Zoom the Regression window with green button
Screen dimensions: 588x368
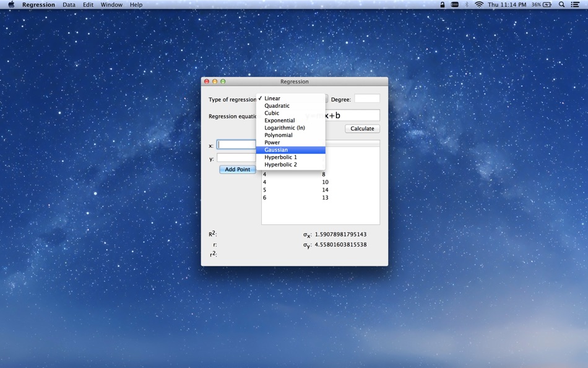coord(223,82)
